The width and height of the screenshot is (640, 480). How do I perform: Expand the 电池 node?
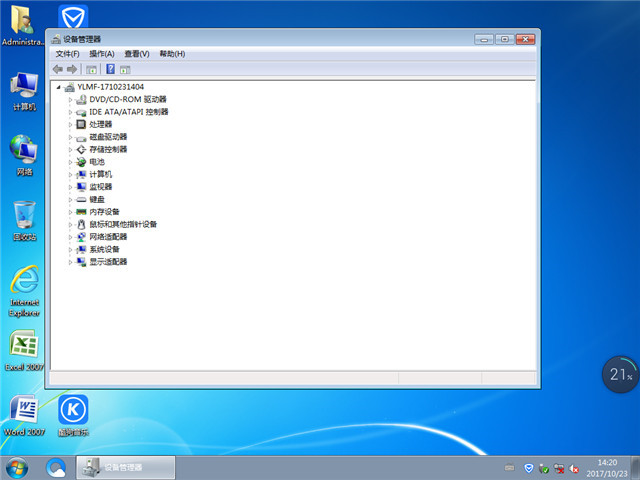[x=70, y=162]
